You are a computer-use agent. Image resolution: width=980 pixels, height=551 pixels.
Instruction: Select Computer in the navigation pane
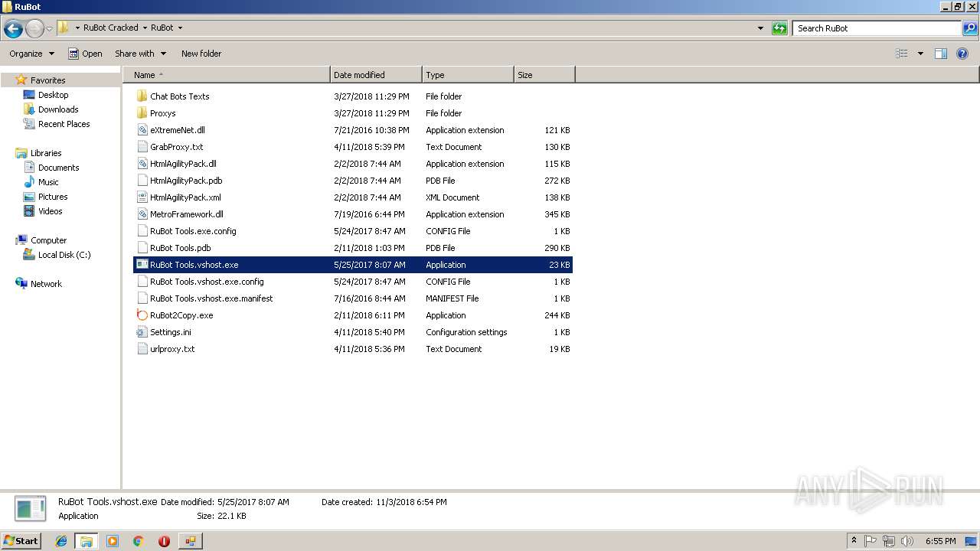pyautogui.click(x=48, y=240)
